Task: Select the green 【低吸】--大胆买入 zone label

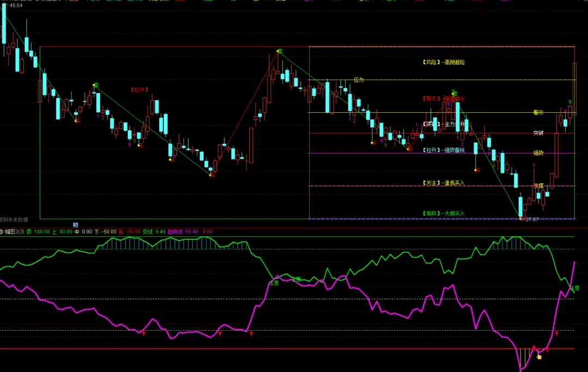Action: (444, 214)
